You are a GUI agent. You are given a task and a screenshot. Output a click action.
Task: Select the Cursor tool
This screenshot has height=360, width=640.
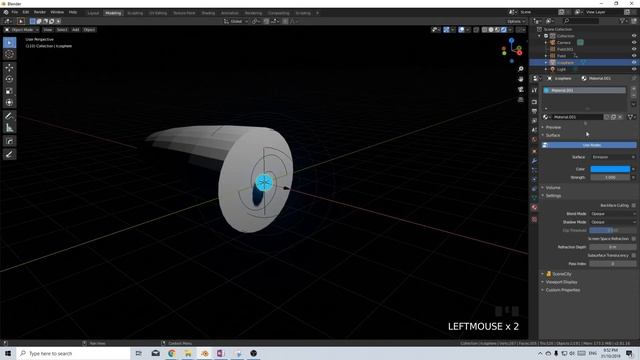(9, 54)
